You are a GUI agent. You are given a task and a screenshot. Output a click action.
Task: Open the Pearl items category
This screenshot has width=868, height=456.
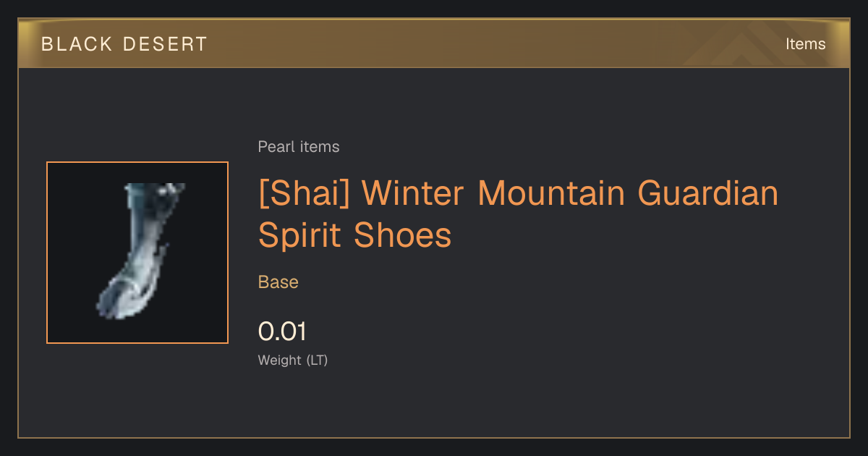(x=299, y=147)
